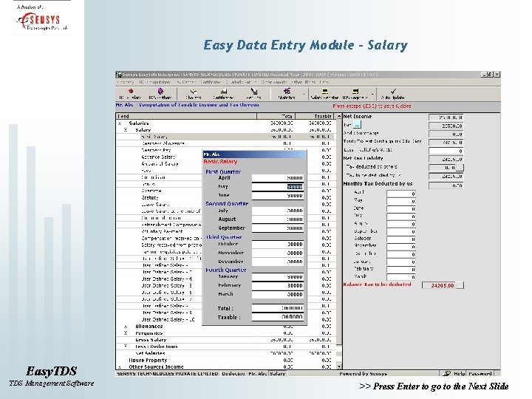Collapse the Salary sub-node
Screen dimensions: 532x399
coord(126,129)
